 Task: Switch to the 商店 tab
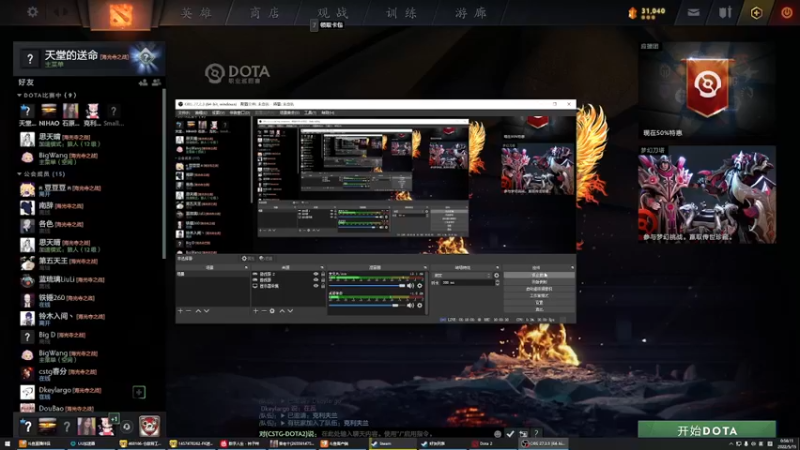pyautogui.click(x=265, y=13)
